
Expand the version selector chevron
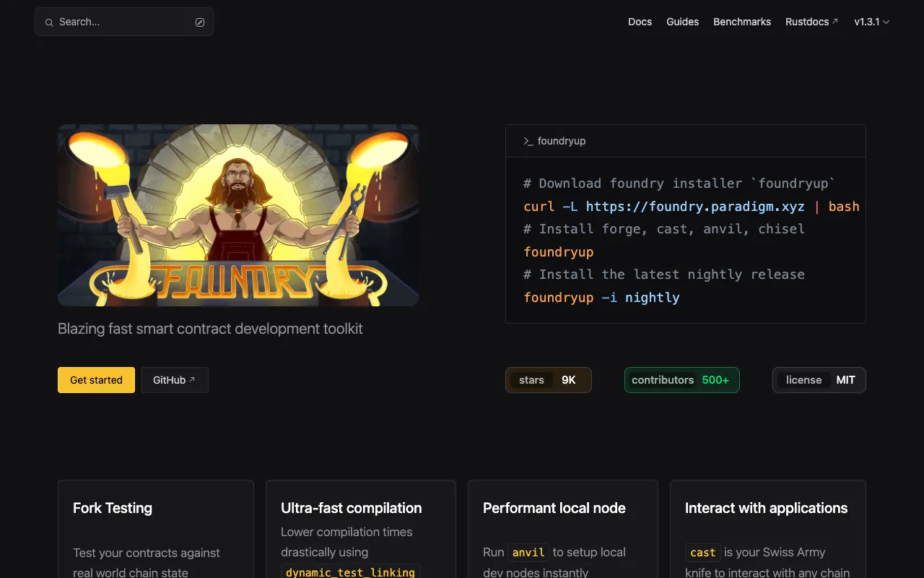pos(886,22)
